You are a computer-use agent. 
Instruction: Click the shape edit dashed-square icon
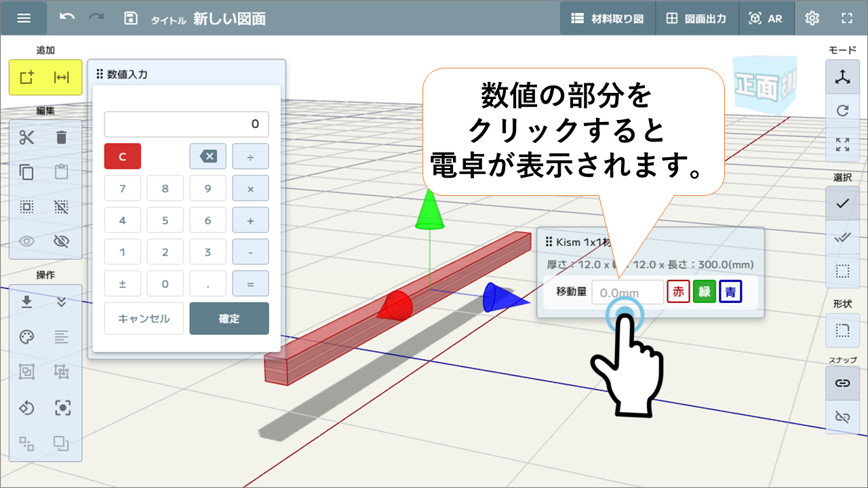843,331
